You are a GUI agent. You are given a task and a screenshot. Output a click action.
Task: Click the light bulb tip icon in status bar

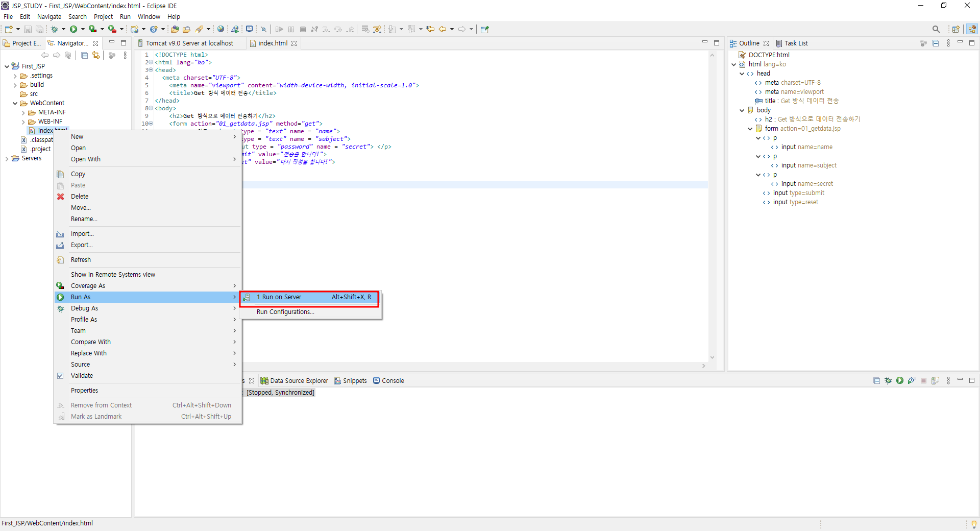[974, 524]
